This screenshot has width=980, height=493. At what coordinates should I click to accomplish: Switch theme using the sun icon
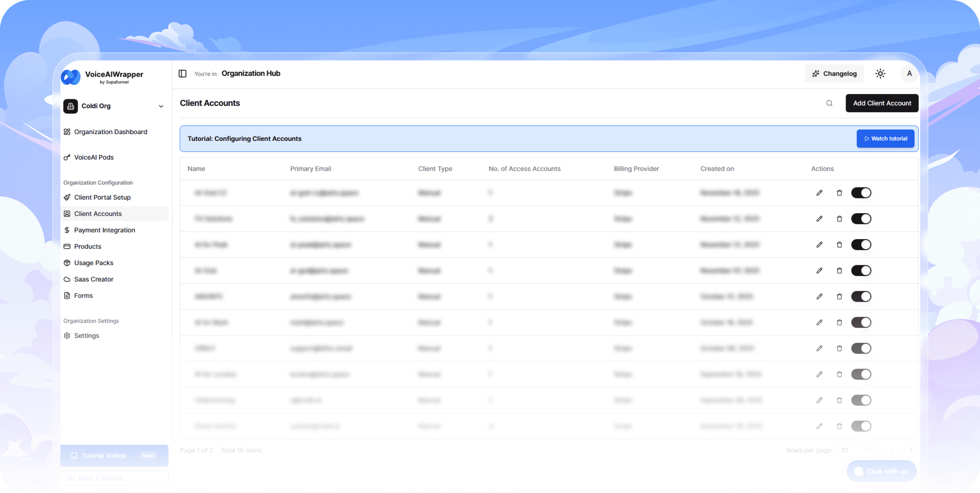click(880, 73)
